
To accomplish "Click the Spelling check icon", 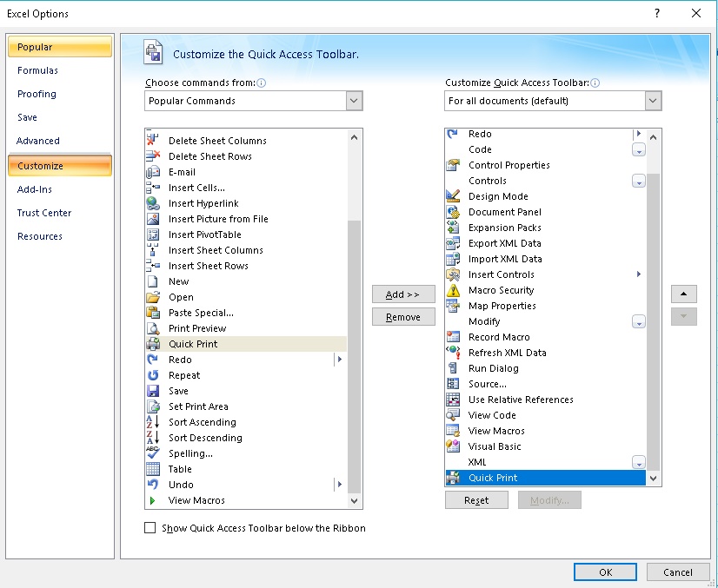I will (152, 453).
